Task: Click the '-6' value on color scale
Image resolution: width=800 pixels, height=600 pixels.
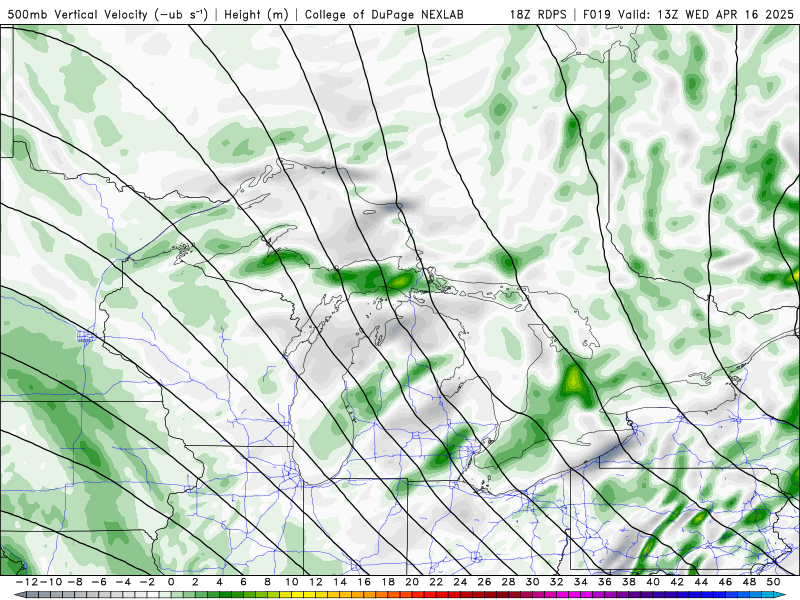Action: coord(98,582)
